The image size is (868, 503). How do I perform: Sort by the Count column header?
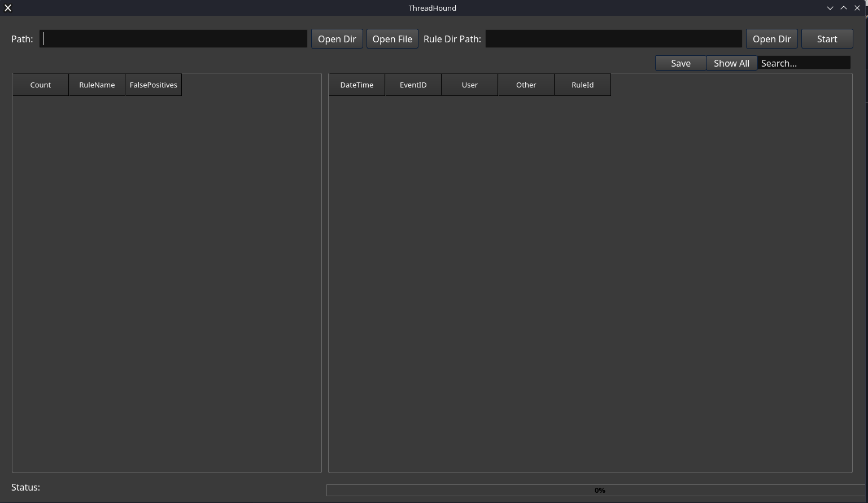point(41,85)
